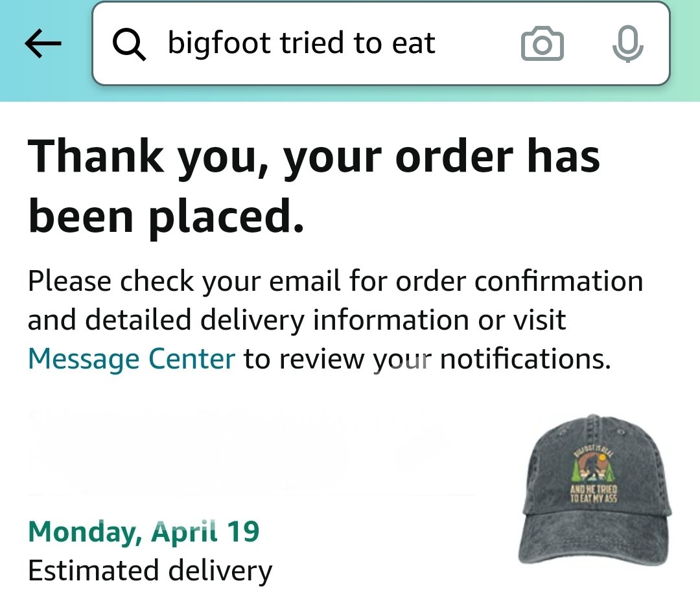700x616 pixels.
Task: Open the gray bigfoot cap product thumbnail
Action: tap(595, 490)
